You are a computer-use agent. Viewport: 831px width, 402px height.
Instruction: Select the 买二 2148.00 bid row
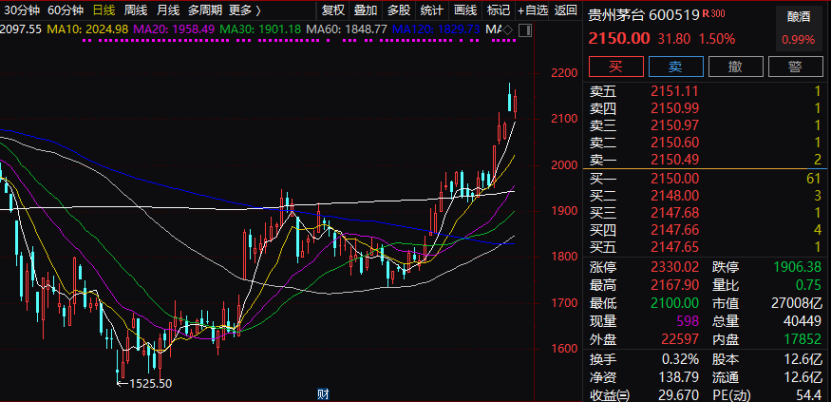pyautogui.click(x=705, y=196)
